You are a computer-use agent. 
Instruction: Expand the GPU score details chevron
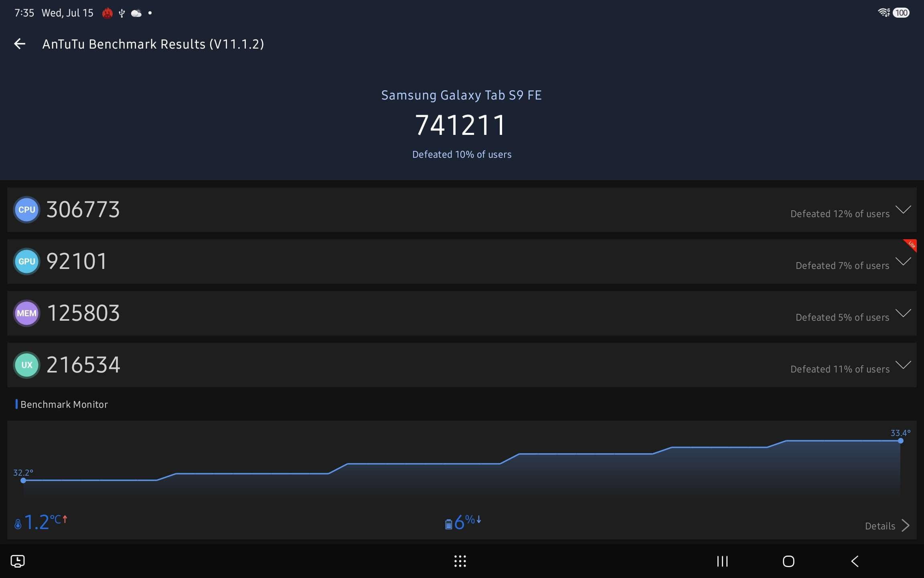[x=903, y=261]
